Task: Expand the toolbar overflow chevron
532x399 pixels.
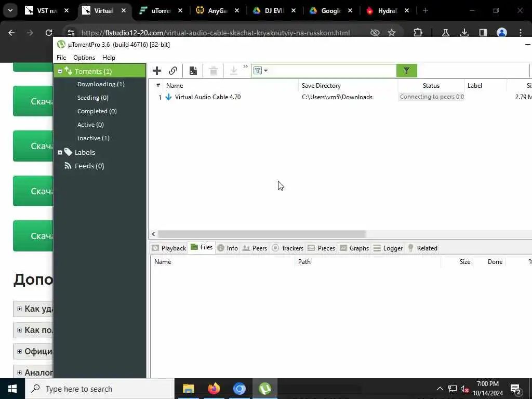Action: [245, 66]
